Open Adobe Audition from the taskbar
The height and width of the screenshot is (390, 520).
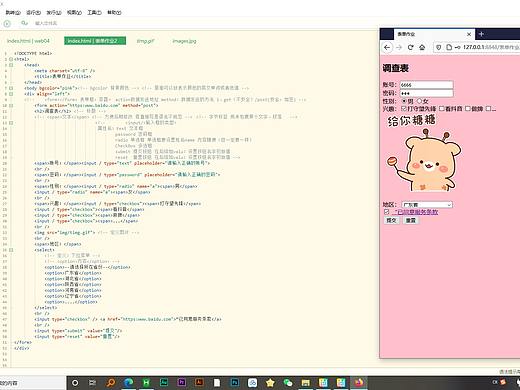pyautogui.click(x=164, y=383)
